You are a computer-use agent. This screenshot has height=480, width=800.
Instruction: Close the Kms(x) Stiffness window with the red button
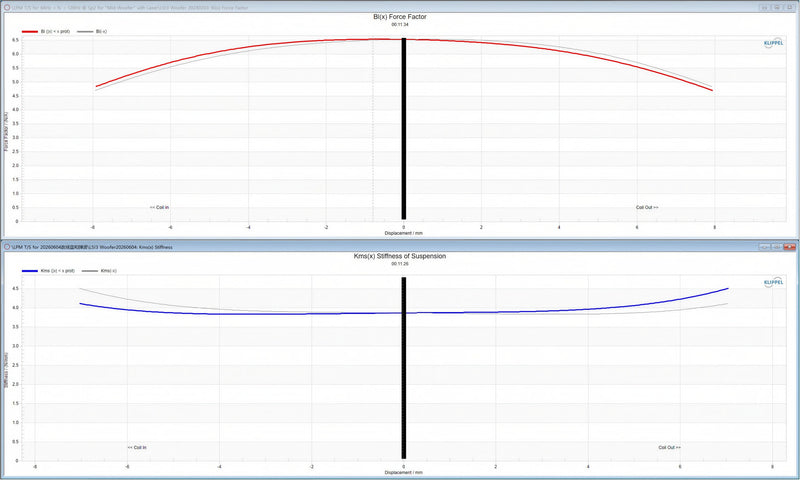(790, 247)
